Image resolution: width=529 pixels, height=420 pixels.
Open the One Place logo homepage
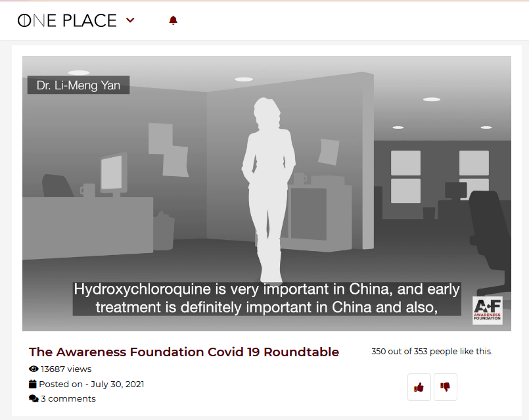(67, 20)
